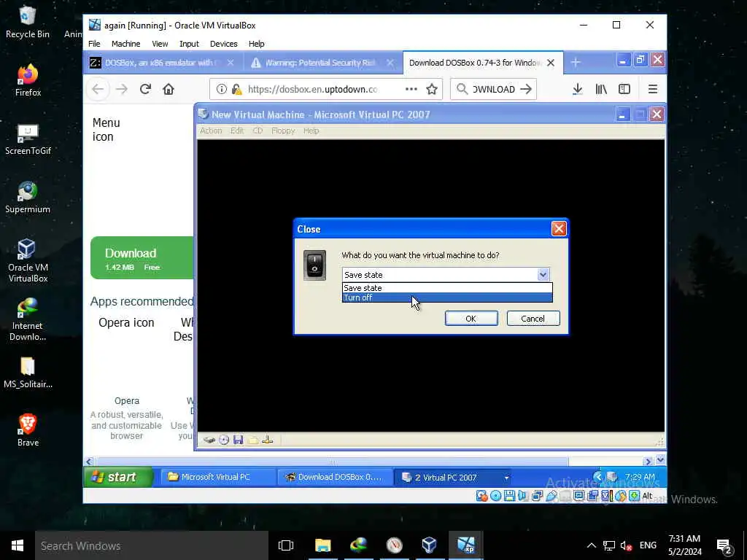The image size is (747, 560).
Task: Toggle Firefox sidebar icon
Action: click(x=624, y=89)
